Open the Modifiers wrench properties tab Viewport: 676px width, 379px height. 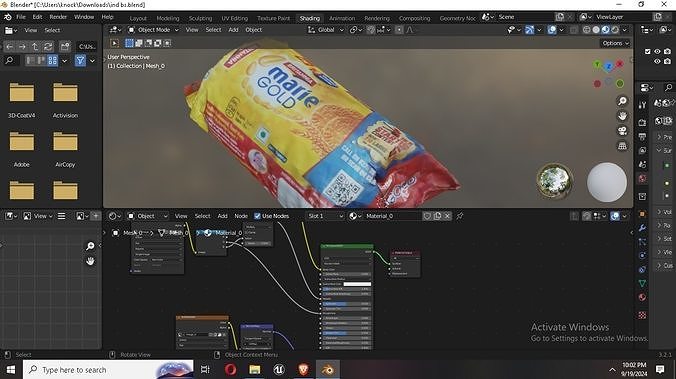point(642,228)
